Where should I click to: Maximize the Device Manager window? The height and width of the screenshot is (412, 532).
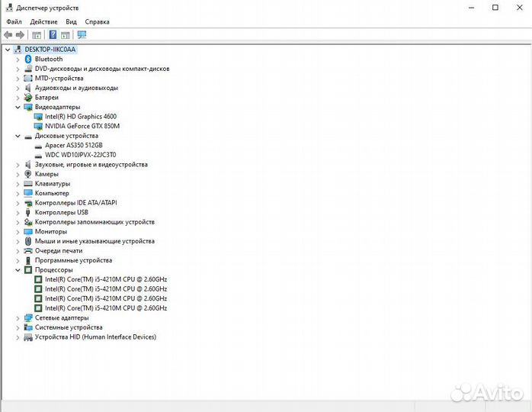coord(495,8)
